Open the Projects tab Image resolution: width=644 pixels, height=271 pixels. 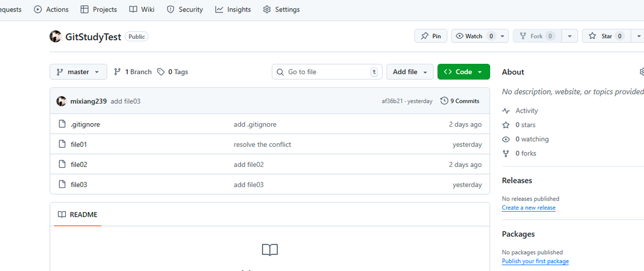coord(99,10)
